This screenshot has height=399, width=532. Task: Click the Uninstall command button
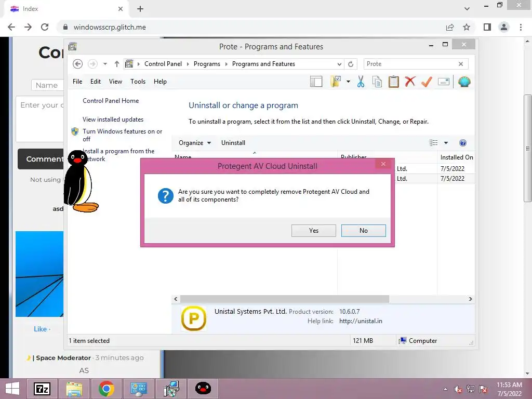[233, 143]
